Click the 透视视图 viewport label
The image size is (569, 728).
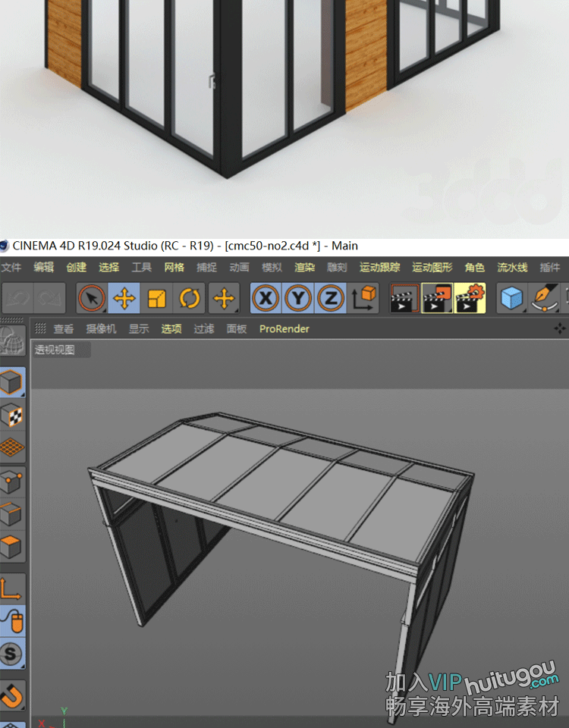[x=55, y=350]
